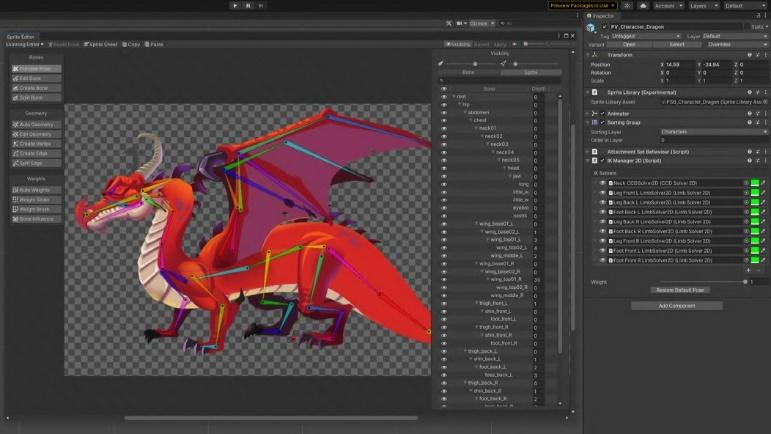Open the Preview Packages in Use dropdown
The width and height of the screenshot is (771, 434).
582,5
